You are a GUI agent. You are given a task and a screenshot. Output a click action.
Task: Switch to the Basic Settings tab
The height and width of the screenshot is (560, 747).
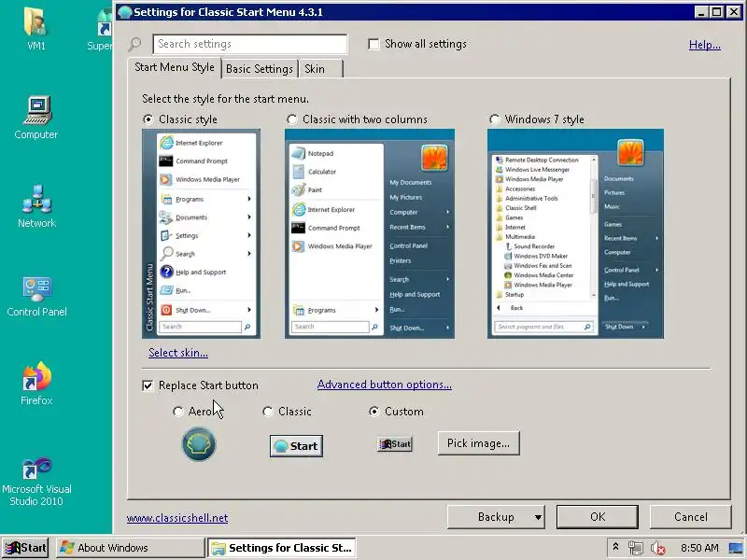260,69
